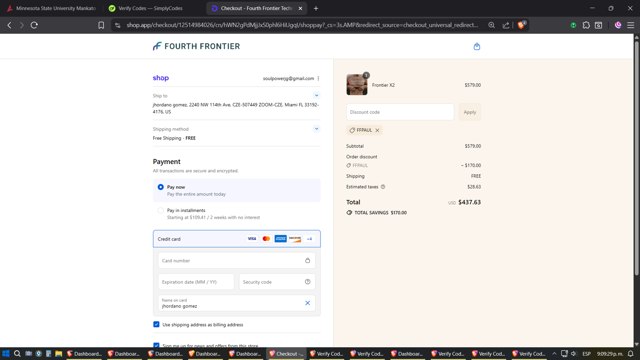Click the Shop Pay logo
Image resolution: width=640 pixels, height=360 pixels.
point(161,78)
